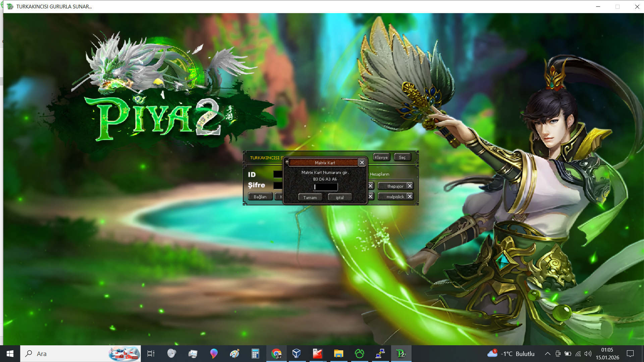644x362 pixels.
Task: Click the Seç button
Action: 402,157
